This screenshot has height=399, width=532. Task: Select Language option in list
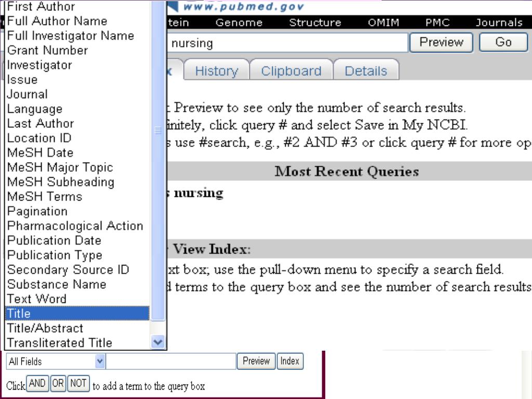point(77,109)
